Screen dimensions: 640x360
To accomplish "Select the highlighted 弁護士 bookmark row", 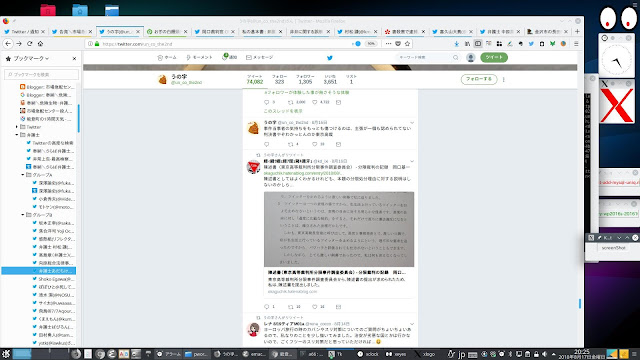I will pos(39,271).
